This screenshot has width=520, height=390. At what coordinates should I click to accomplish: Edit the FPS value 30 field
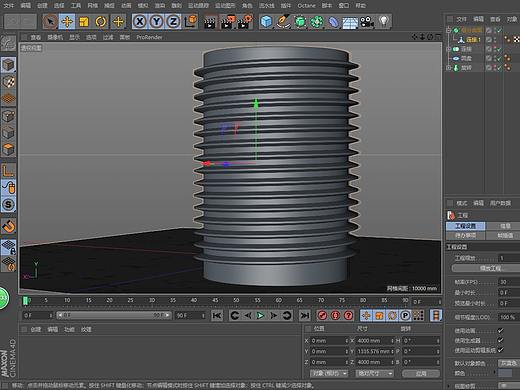pyautogui.click(x=509, y=282)
